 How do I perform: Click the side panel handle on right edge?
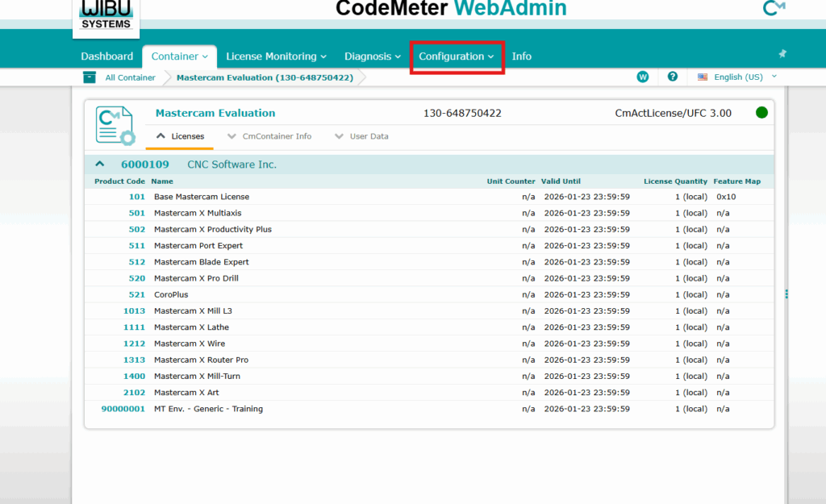pos(786,294)
